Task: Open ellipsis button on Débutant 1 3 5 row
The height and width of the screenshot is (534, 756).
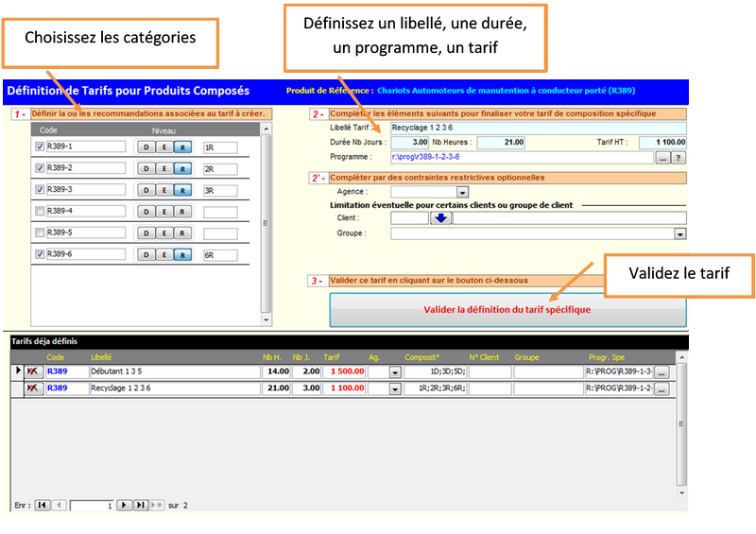Action: point(661,372)
